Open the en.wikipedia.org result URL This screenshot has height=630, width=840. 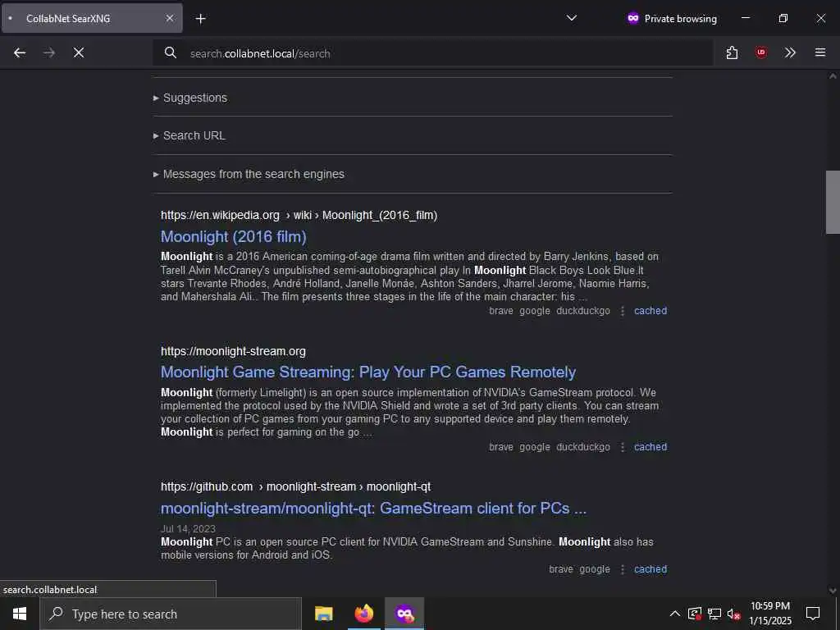(299, 215)
